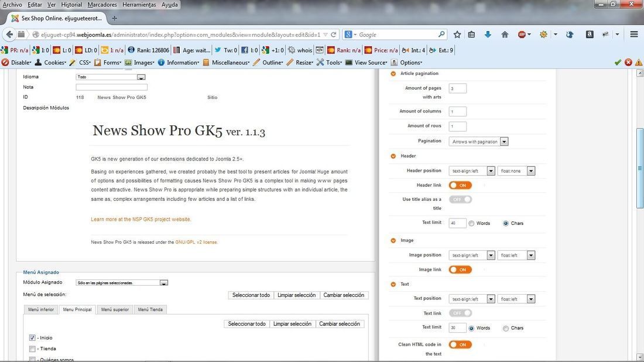This screenshot has width=644, height=362.
Task: Click upper Limpiar selección button
Action: (x=297, y=295)
